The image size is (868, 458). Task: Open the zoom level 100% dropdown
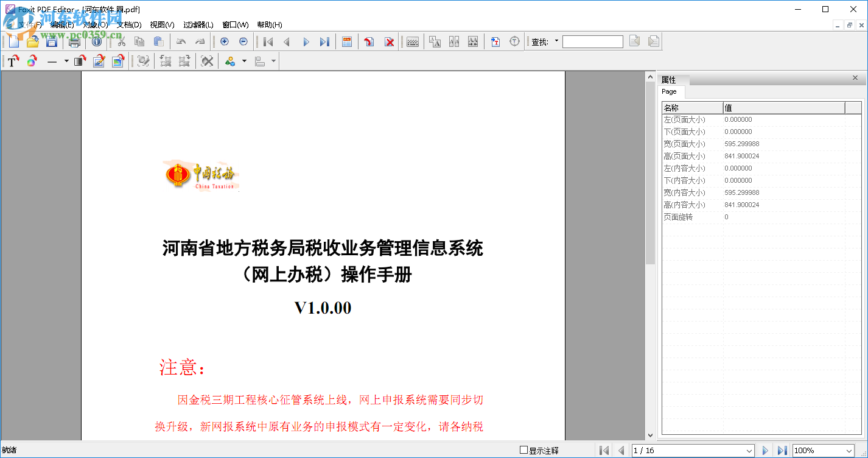click(x=847, y=450)
